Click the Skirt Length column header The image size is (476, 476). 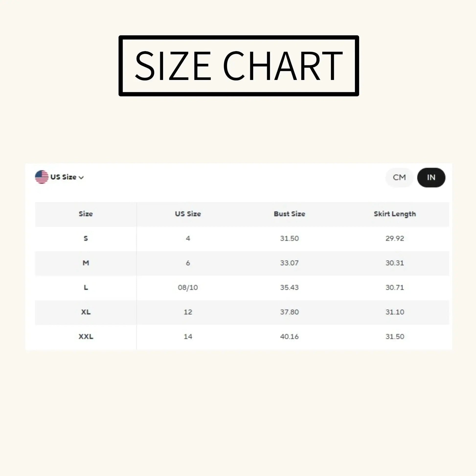pyautogui.click(x=395, y=214)
